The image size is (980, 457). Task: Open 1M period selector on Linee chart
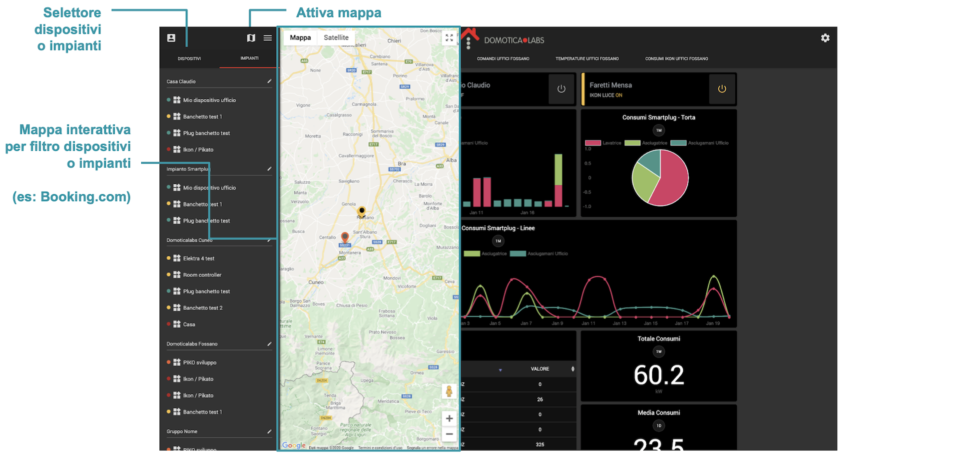[498, 241]
